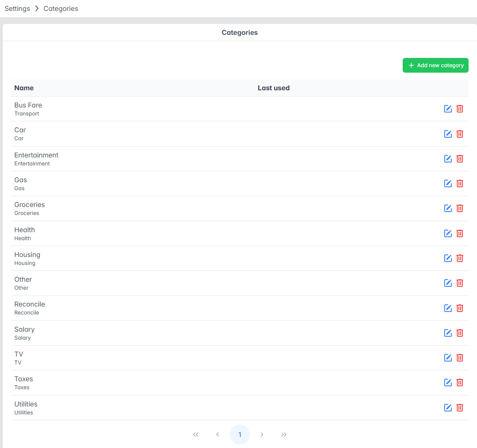
Task: Edit the TV category
Action: (x=448, y=358)
